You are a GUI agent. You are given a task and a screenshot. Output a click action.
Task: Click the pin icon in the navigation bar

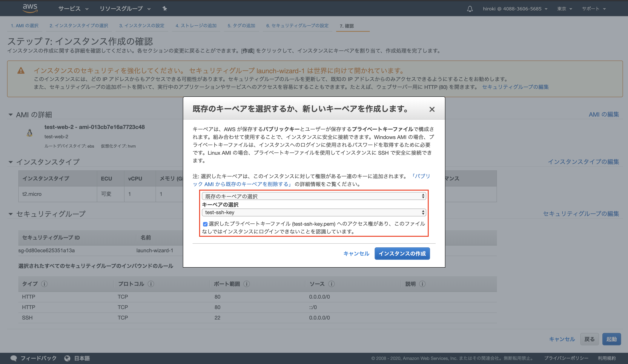(x=165, y=9)
